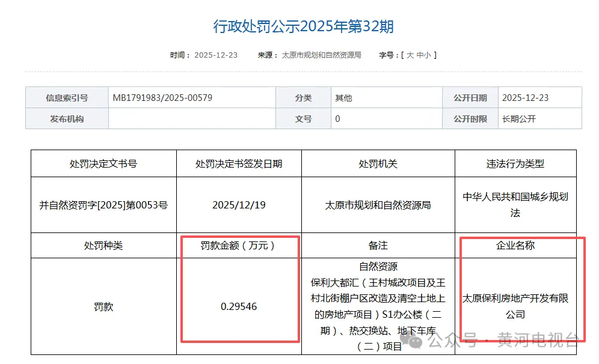
Task: Click the 违法行为类型 column header
Action: [x=515, y=164]
